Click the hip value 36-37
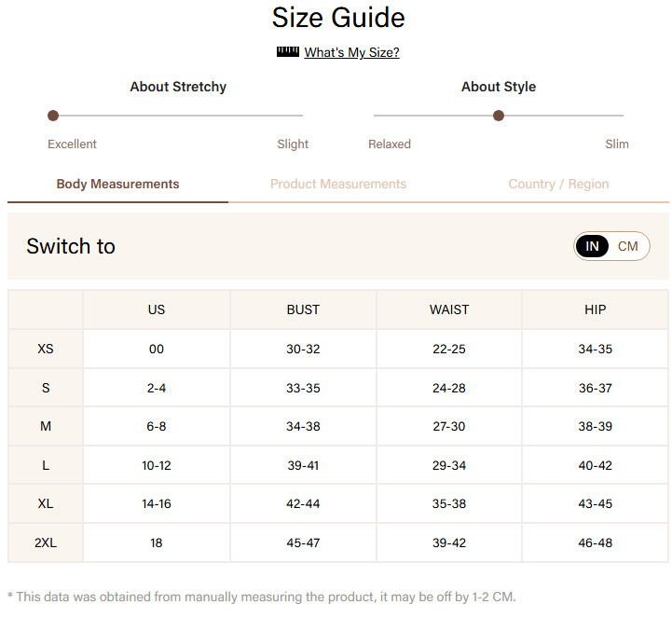The height and width of the screenshot is (618, 672). click(596, 388)
